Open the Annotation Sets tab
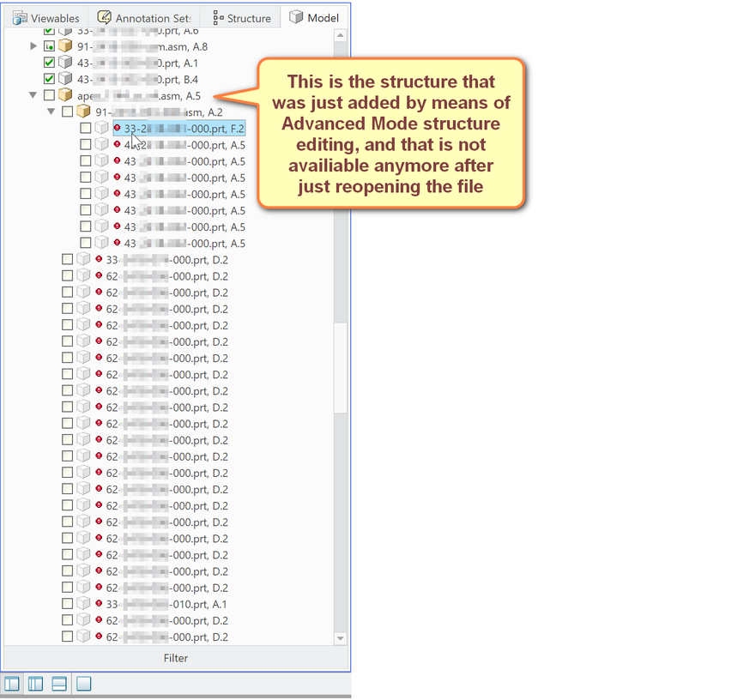Viewport: 756px width, 700px height. (143, 18)
